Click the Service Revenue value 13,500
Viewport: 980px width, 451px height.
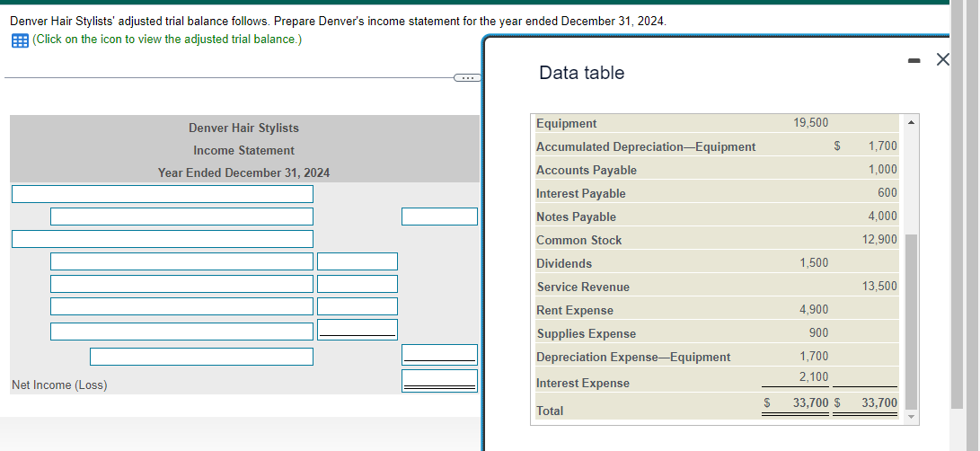[879, 286]
